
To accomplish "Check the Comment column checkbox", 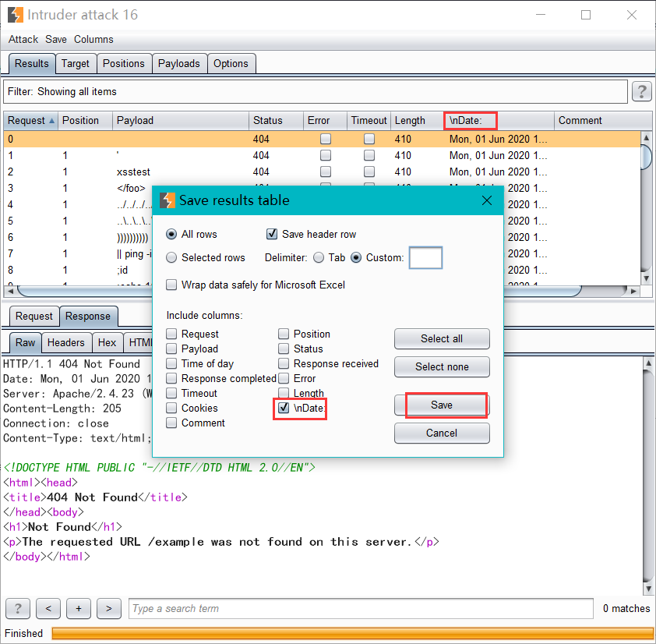I will coord(171,423).
